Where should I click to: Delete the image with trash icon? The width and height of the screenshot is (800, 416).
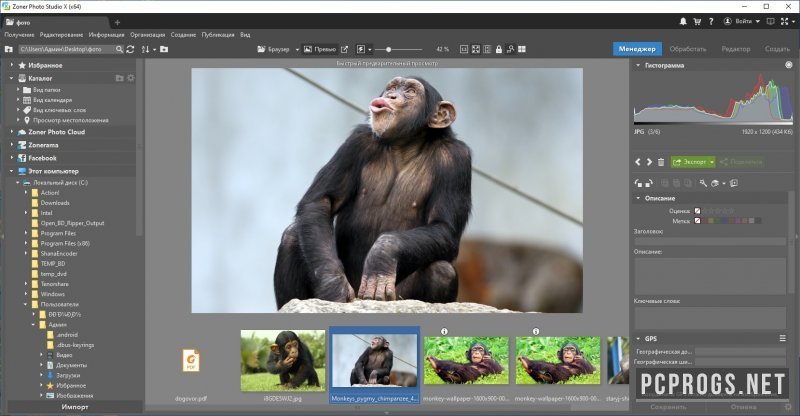(x=661, y=162)
